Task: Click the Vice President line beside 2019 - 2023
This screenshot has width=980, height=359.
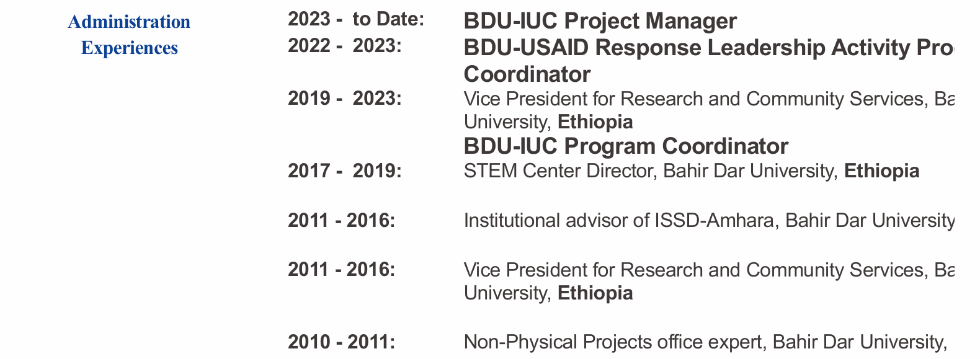Action: coord(708,99)
